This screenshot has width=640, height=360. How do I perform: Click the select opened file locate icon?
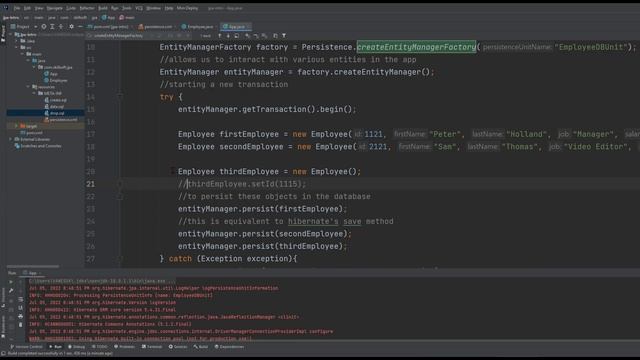44,27
